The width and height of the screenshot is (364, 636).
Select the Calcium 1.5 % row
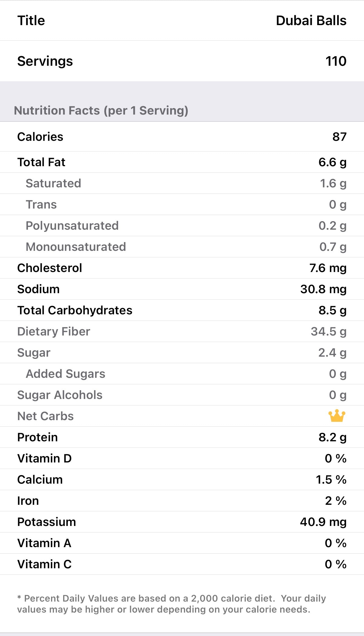click(182, 480)
